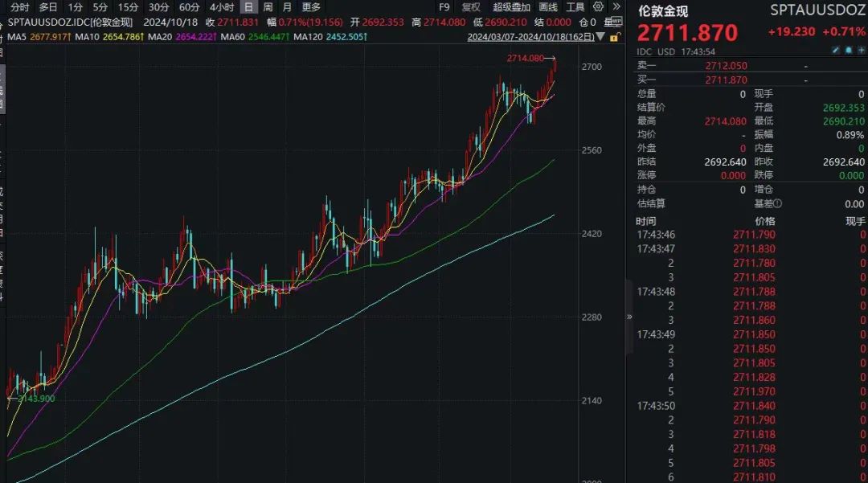Toggle F9 function in chart toolbar

coord(444,6)
